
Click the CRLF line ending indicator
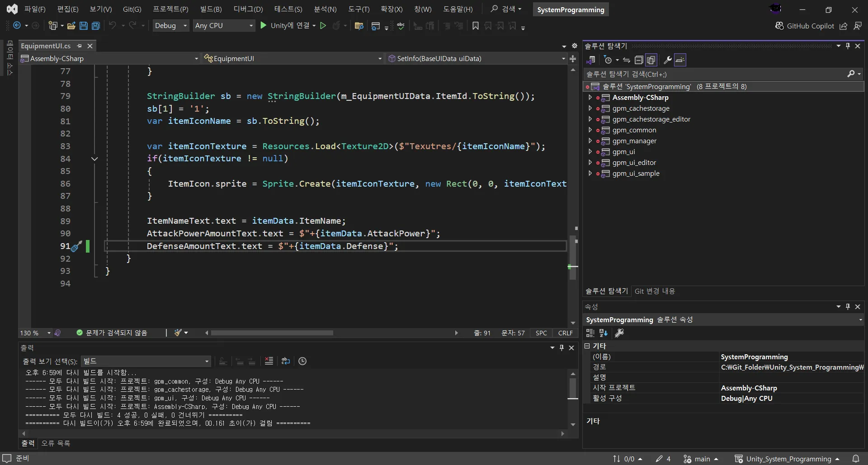click(566, 333)
